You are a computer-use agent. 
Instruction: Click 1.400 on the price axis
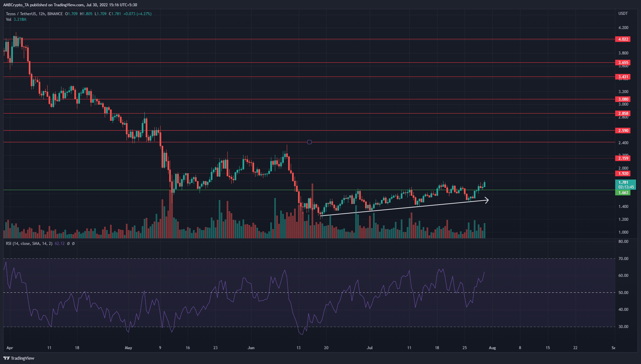(623, 207)
